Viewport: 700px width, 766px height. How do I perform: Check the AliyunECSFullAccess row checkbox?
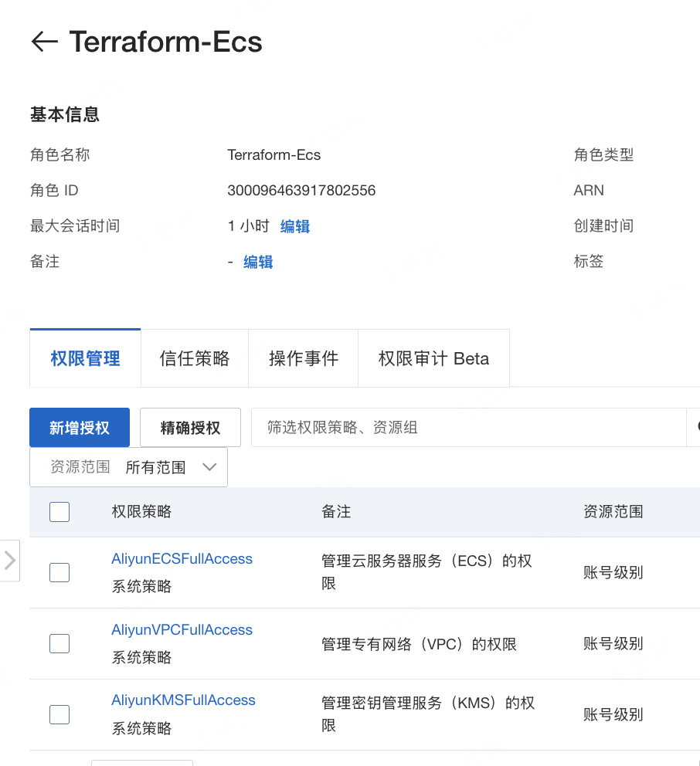[x=59, y=572]
